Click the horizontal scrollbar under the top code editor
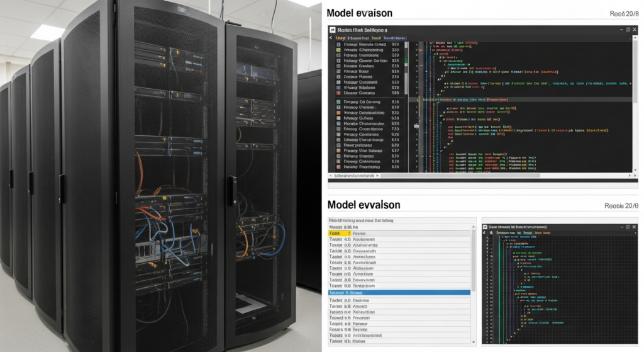 click(x=460, y=176)
